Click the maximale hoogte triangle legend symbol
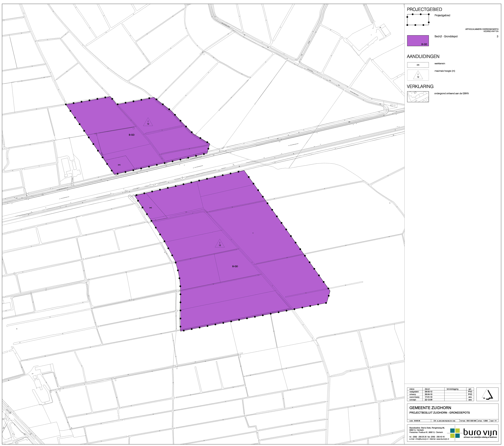The image size is (504, 446). click(418, 75)
